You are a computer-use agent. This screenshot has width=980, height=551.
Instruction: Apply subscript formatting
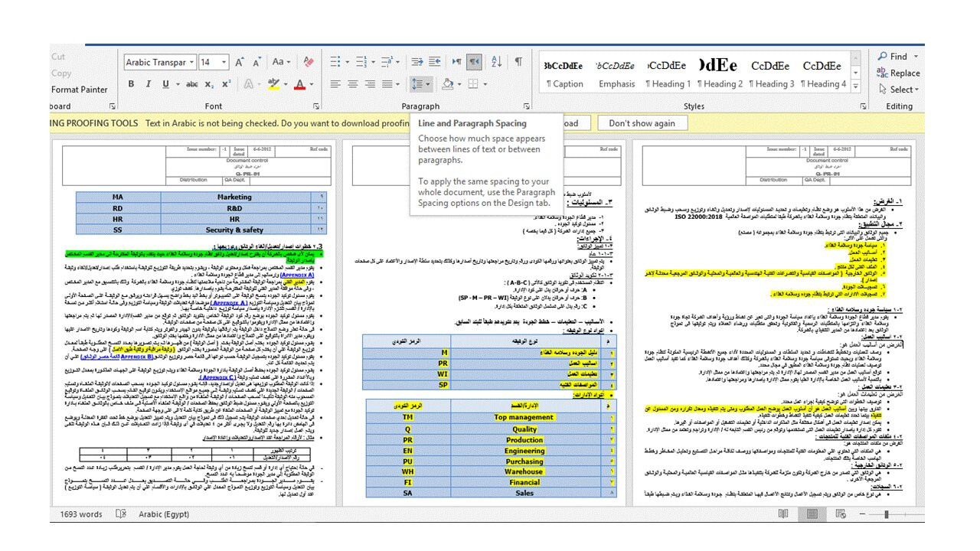coord(207,83)
